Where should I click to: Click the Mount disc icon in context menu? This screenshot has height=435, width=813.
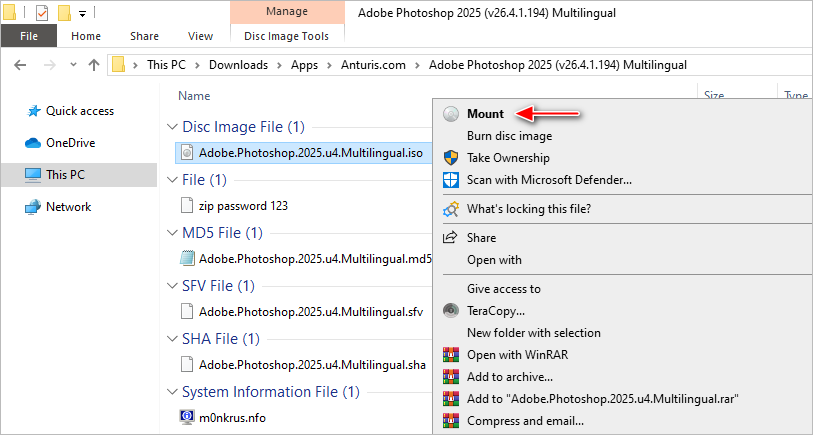click(x=451, y=114)
